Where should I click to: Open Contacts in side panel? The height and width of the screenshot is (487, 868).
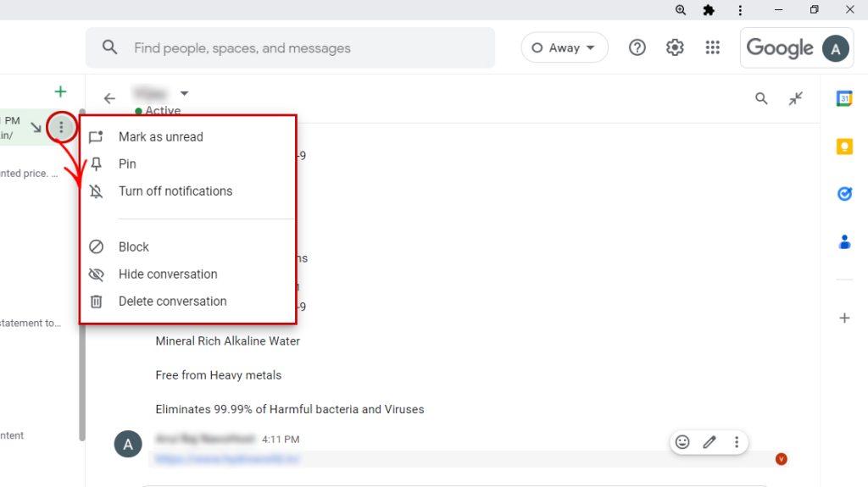844,242
